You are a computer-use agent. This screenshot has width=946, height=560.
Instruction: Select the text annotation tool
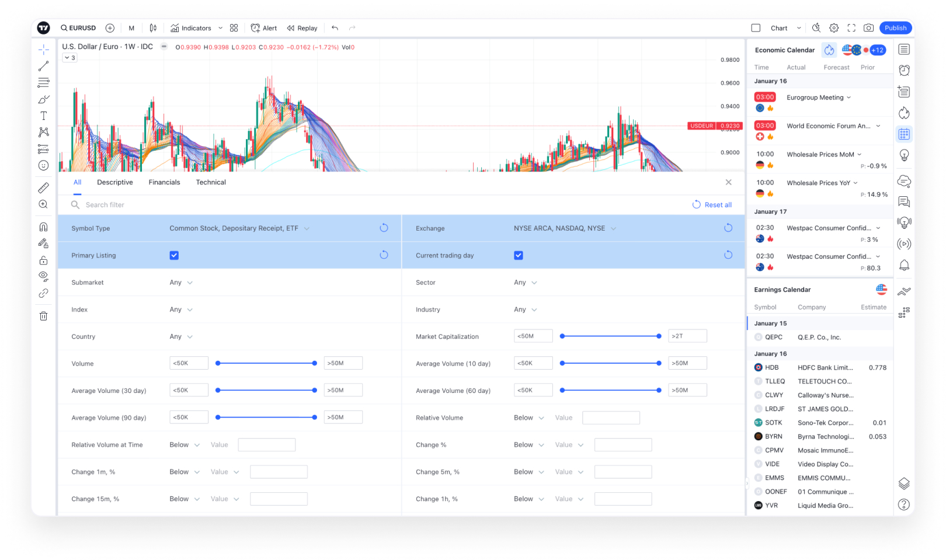tap(43, 116)
